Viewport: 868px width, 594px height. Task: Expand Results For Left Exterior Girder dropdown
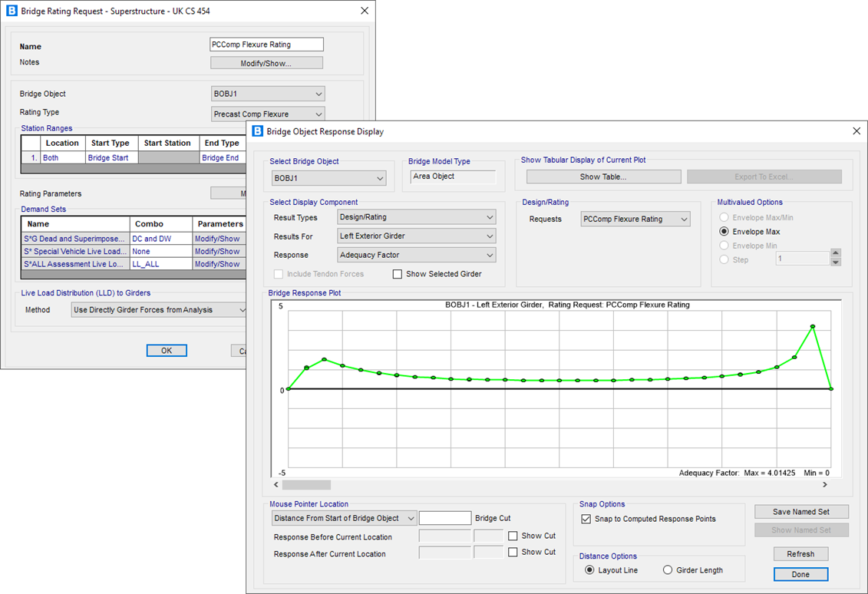pyautogui.click(x=416, y=236)
